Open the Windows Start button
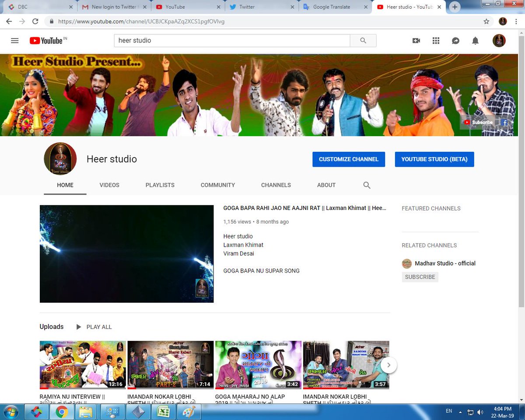 10,412
